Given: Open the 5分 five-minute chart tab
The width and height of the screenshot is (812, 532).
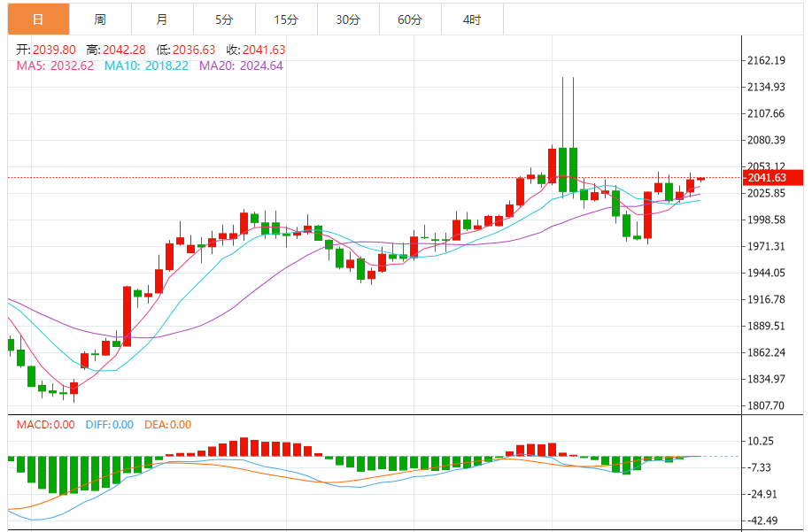Looking at the screenshot, I should pyautogui.click(x=224, y=19).
